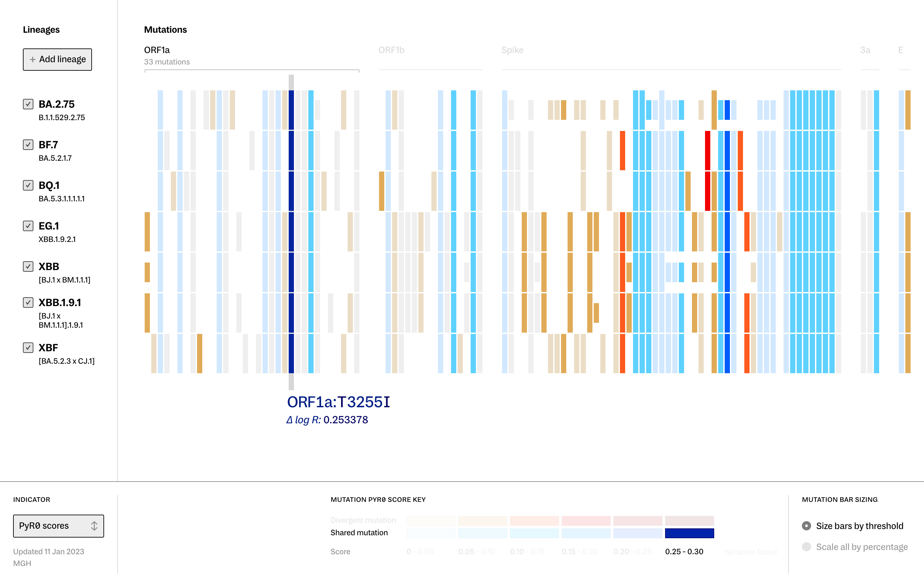
Task: Click the 0.25 - 0.30 shared mutation swatch
Action: pyautogui.click(x=689, y=533)
